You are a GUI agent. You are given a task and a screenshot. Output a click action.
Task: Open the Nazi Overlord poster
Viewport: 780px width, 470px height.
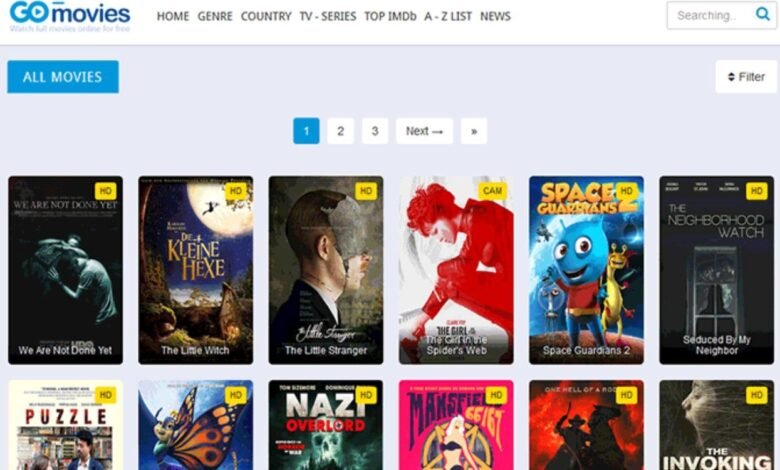(326, 425)
